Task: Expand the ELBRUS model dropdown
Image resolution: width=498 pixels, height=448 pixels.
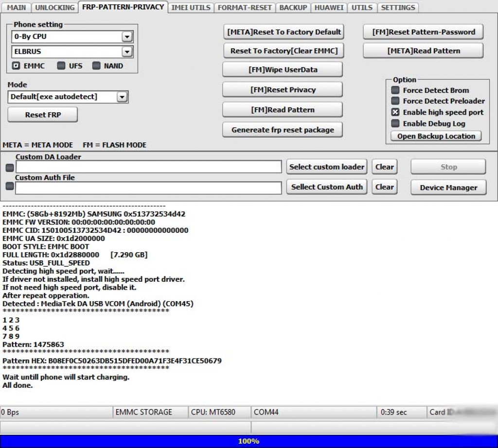Action: tap(126, 52)
